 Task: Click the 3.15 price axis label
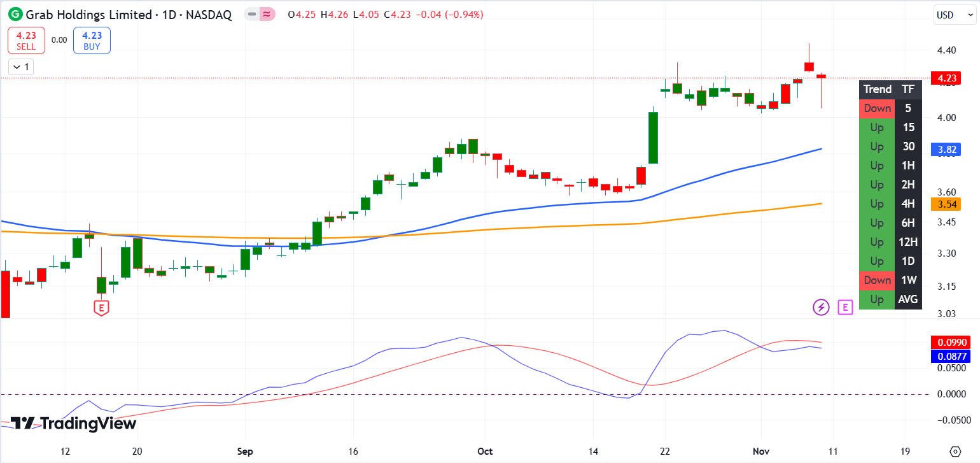coord(947,287)
